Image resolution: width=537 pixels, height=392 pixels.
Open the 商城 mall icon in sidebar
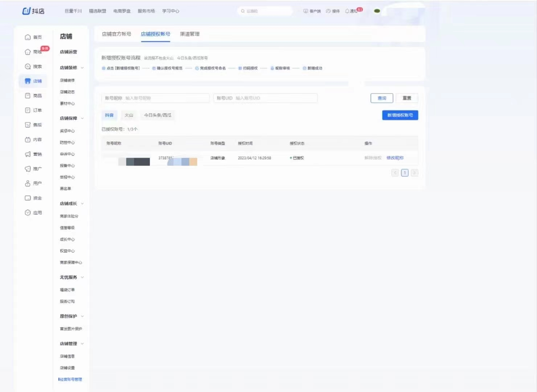pos(28,52)
